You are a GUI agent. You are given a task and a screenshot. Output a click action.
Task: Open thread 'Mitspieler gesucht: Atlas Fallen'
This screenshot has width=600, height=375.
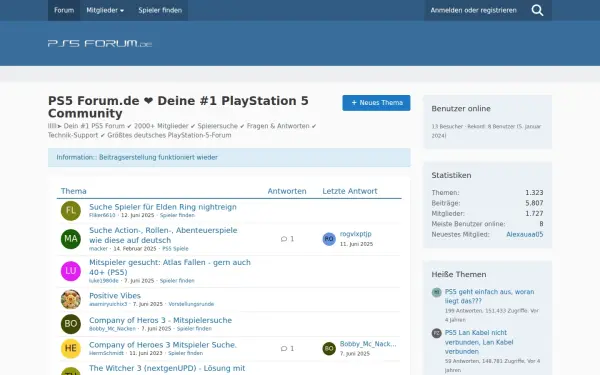coord(170,267)
